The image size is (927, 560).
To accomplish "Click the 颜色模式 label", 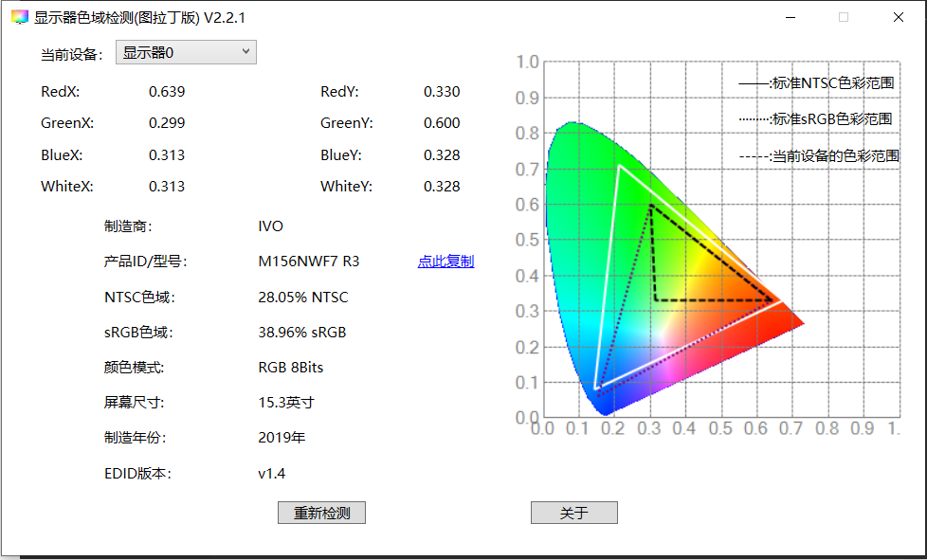I will click(x=135, y=368).
